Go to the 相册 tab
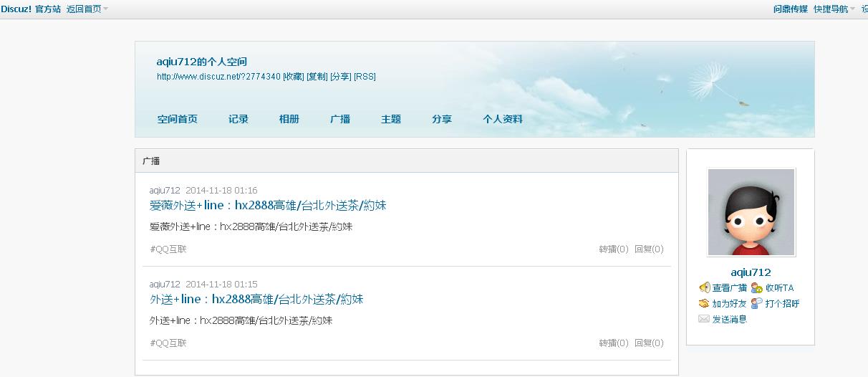 point(289,119)
